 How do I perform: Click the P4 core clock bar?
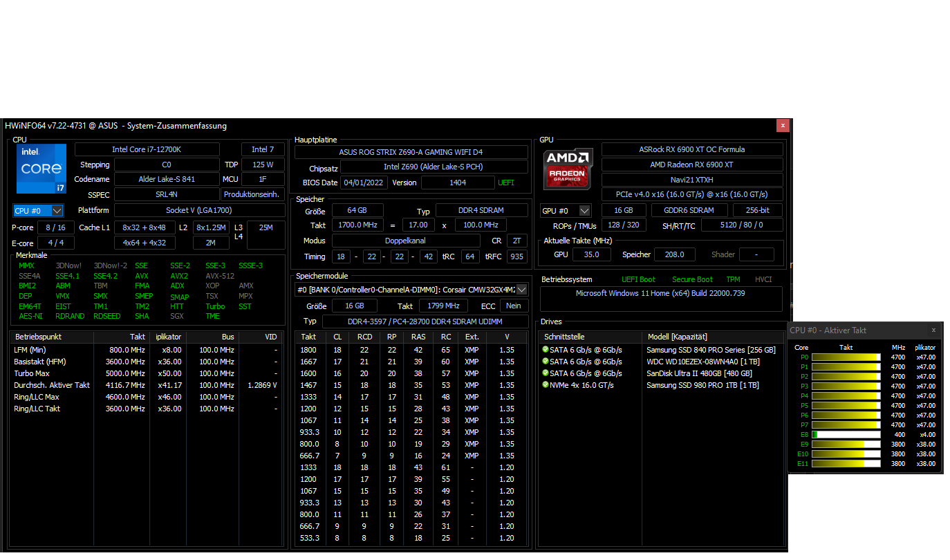846,396
